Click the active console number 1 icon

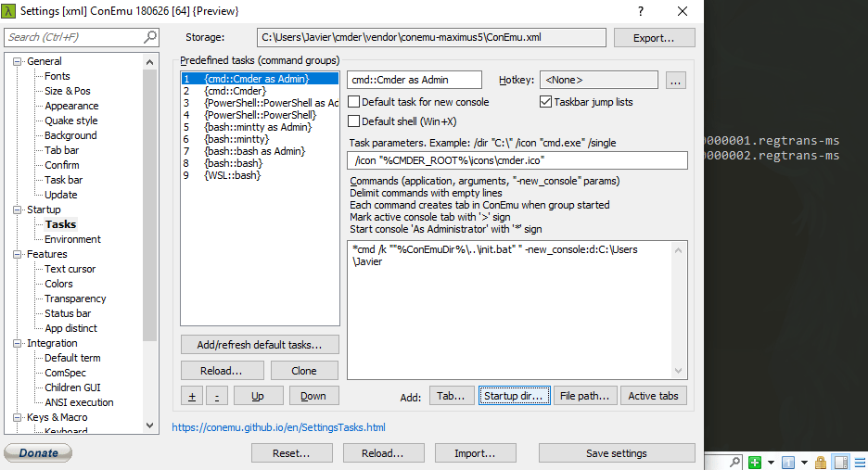tap(788, 462)
